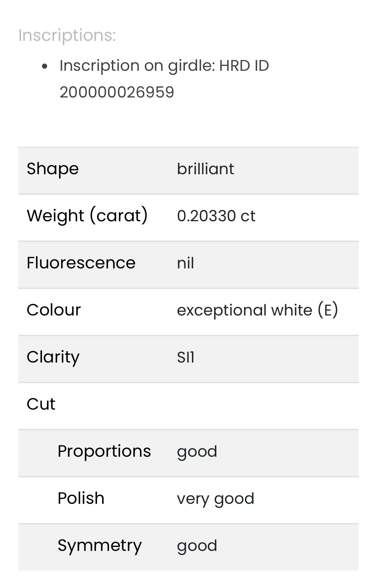This screenshot has height=588, width=378.
Task: Click the ID number 200000026959
Action: pyautogui.click(x=117, y=92)
